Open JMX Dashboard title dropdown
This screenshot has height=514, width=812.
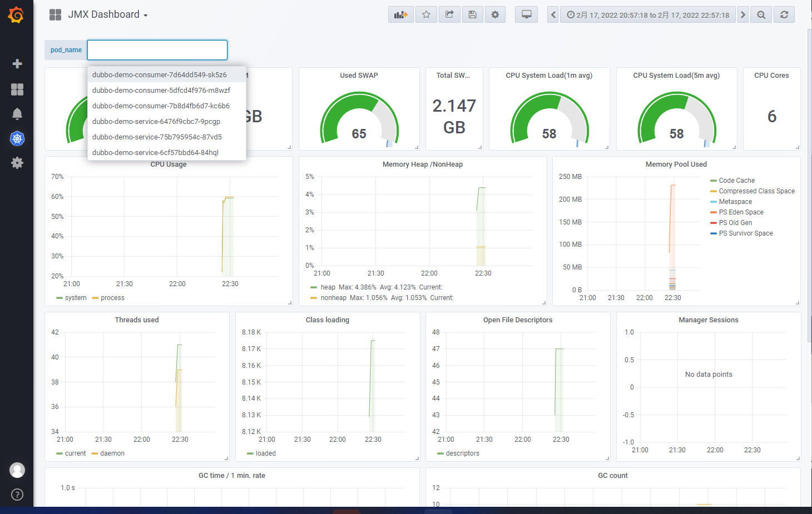click(108, 15)
